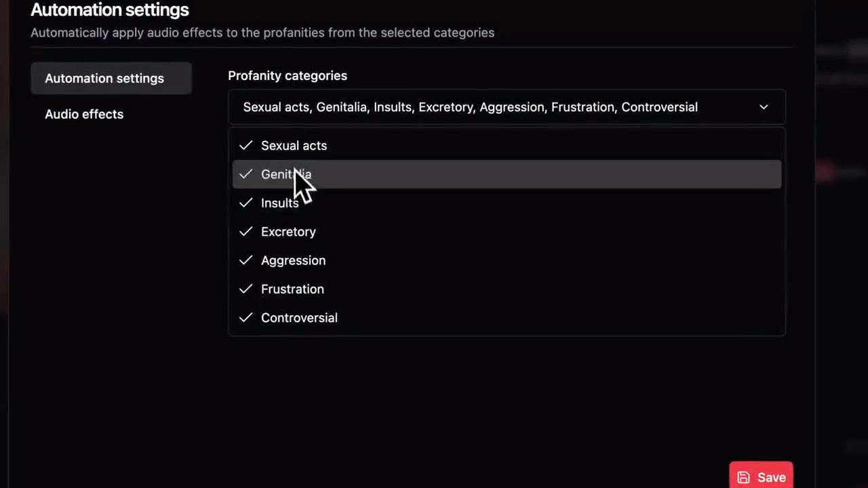This screenshot has width=868, height=488.
Task: Click the checkmark beside Aggression
Action: click(245, 260)
